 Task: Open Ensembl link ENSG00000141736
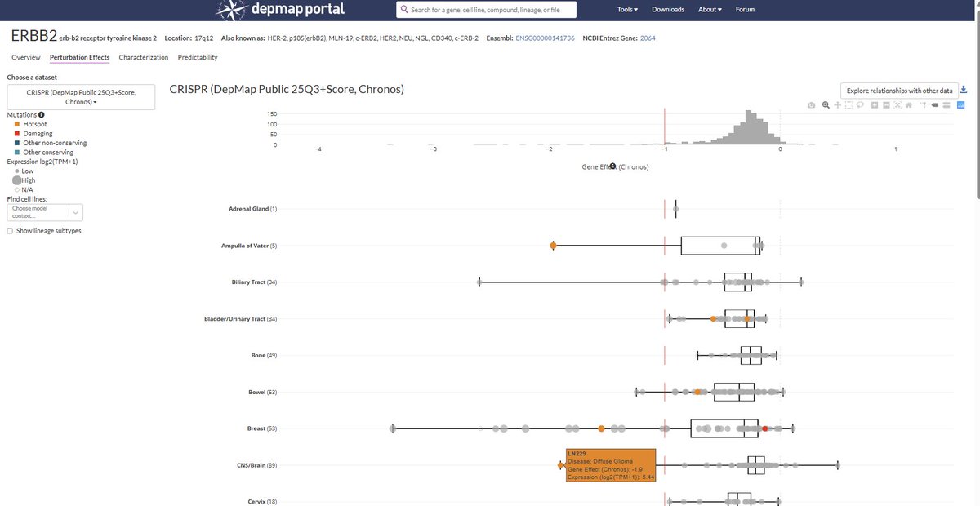tap(546, 38)
